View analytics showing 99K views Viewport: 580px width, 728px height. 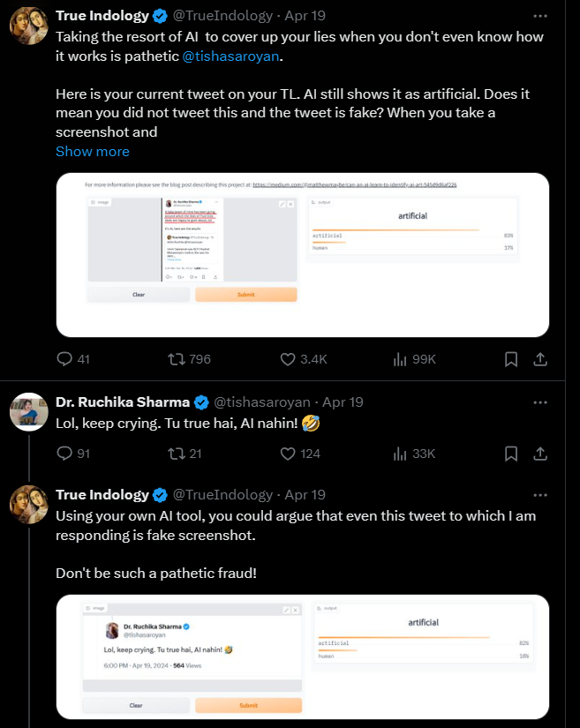pyautogui.click(x=399, y=359)
